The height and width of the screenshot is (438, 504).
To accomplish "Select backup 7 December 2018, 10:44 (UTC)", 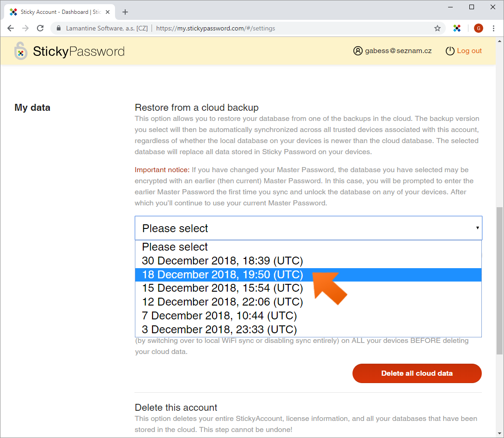I will (x=308, y=316).
